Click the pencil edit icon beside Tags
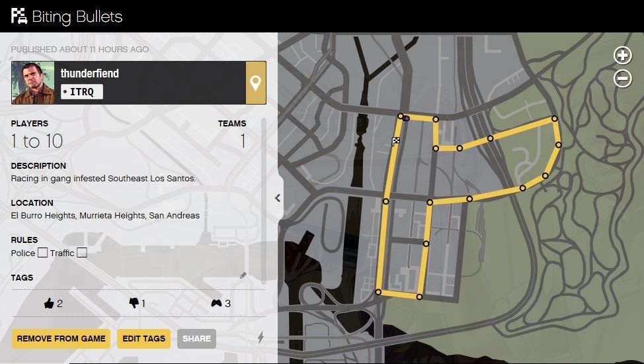The image size is (644, 364). (x=243, y=275)
